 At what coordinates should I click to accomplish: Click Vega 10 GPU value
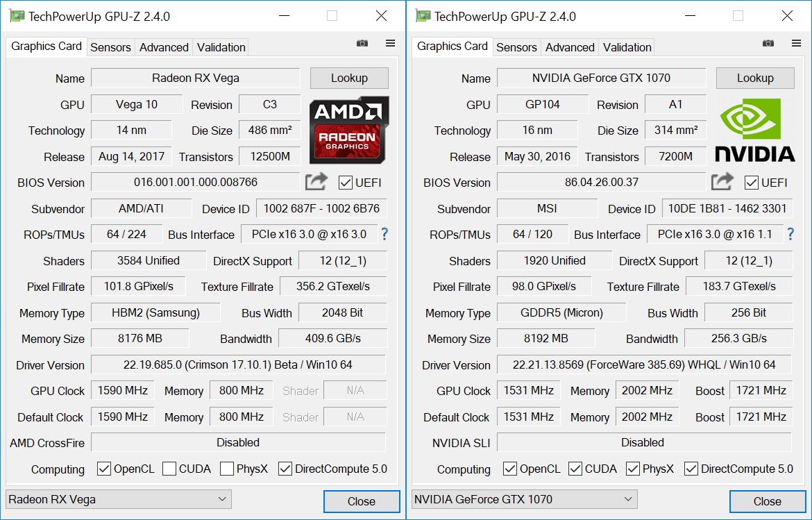click(x=137, y=104)
